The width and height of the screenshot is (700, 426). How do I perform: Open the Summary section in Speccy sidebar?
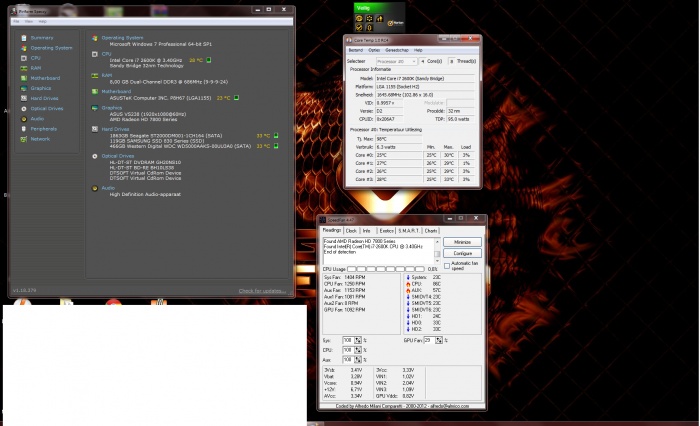[41, 37]
